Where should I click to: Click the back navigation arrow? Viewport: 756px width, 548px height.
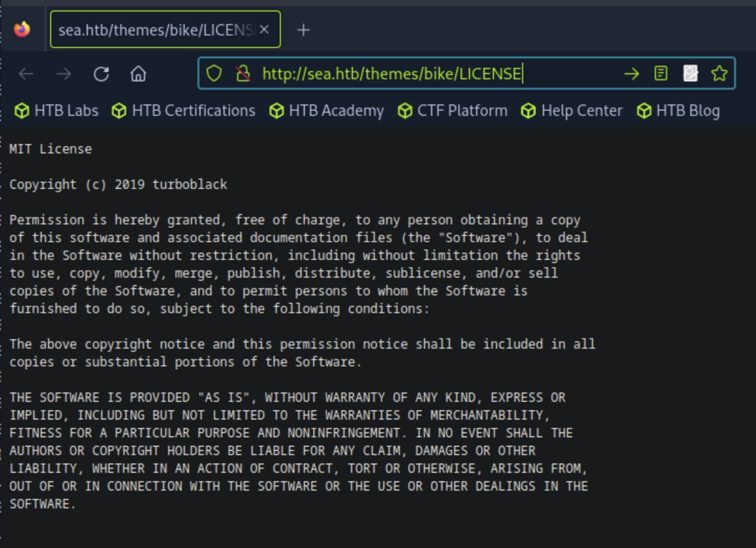(x=26, y=74)
